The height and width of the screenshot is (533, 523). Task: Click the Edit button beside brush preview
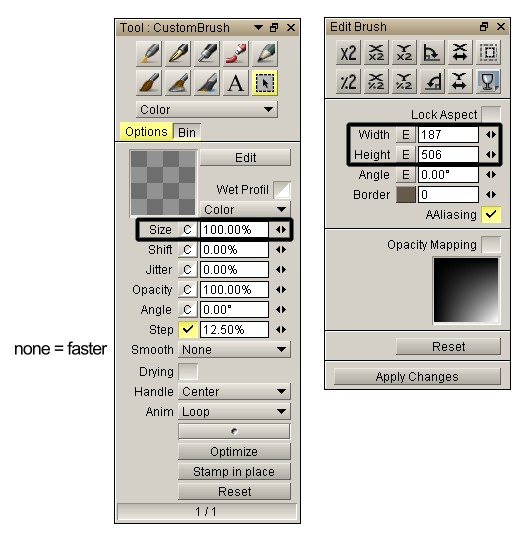pyautogui.click(x=245, y=157)
